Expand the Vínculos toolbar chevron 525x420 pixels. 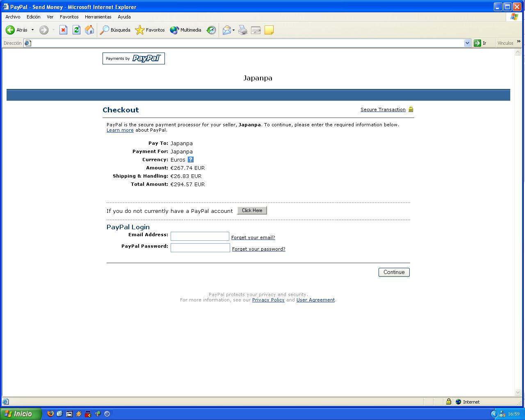[518, 41]
